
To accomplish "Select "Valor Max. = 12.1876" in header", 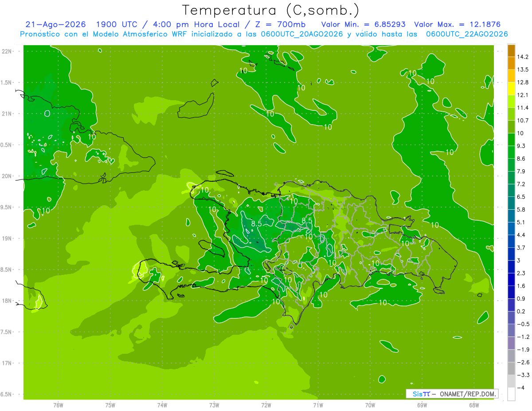I will (458, 24).
